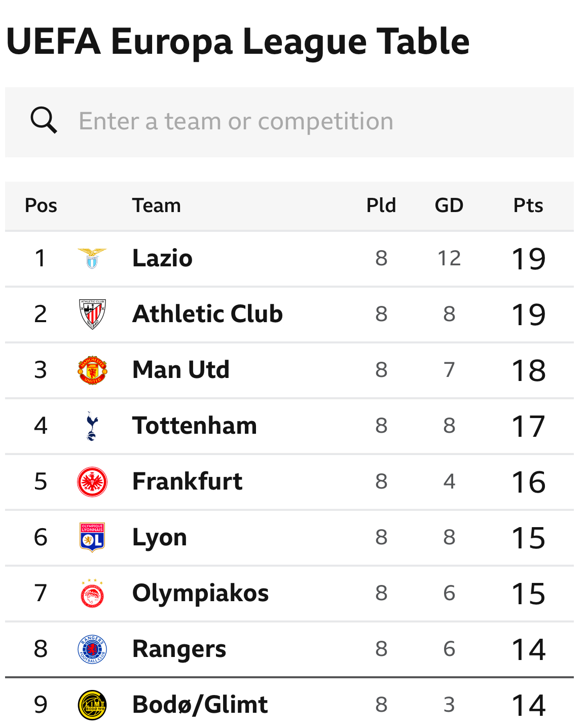Screen dimensions: 586x728
Task: Open the Tottenham team link
Action: click(194, 426)
